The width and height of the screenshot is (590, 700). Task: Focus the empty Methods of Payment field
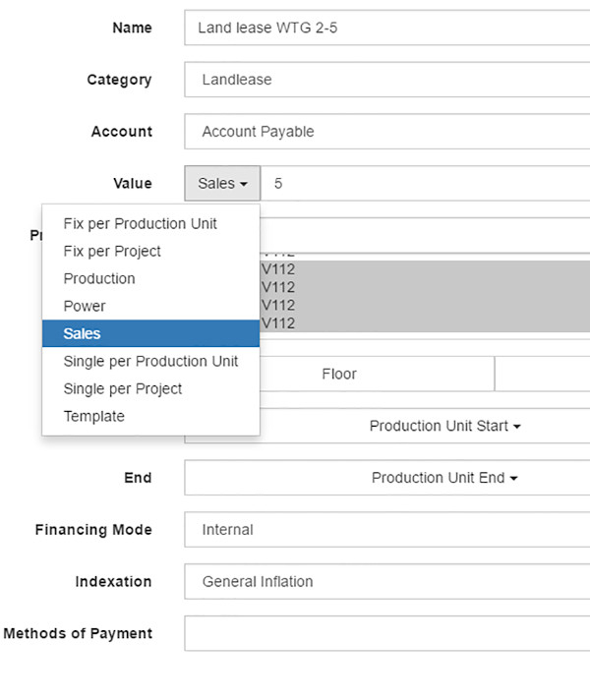click(386, 634)
